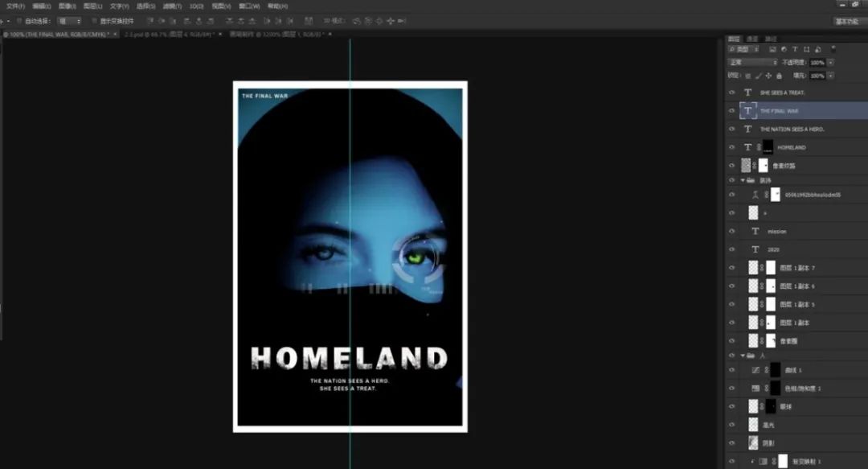Open the 图像 (Image) menu
The height and width of the screenshot is (469, 868).
point(67,6)
